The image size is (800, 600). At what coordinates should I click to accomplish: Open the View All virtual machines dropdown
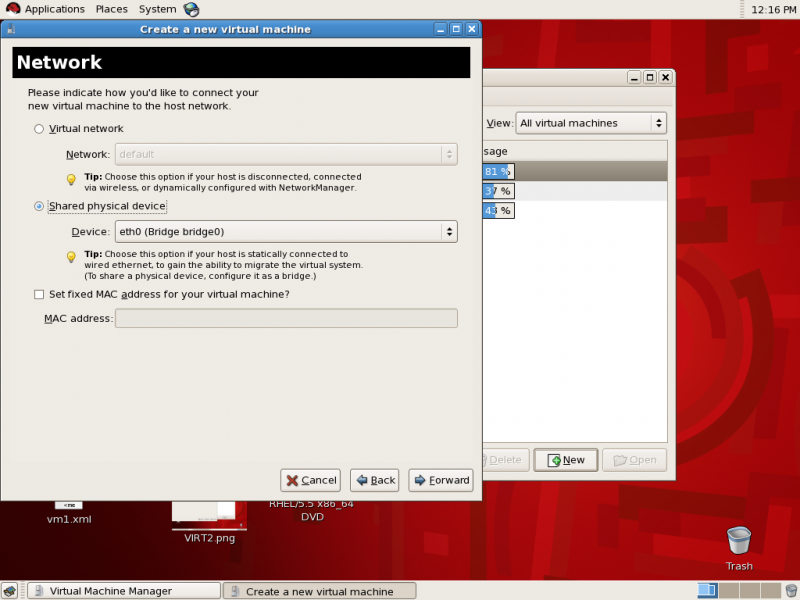pos(591,123)
